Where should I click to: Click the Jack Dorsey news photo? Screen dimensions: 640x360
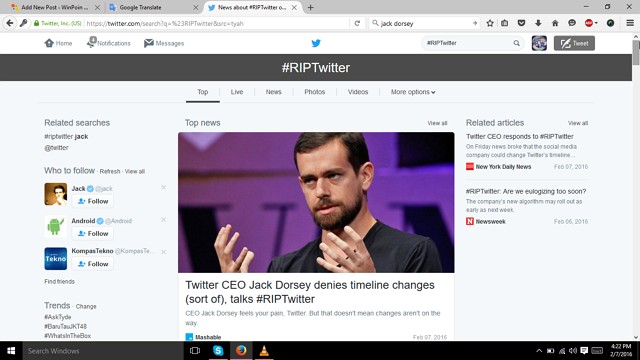[316, 202]
